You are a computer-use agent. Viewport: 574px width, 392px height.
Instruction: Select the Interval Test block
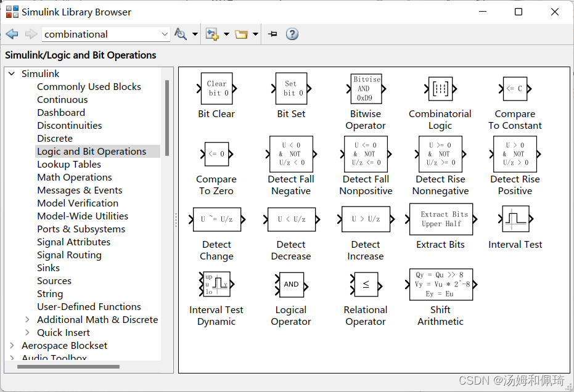click(515, 219)
